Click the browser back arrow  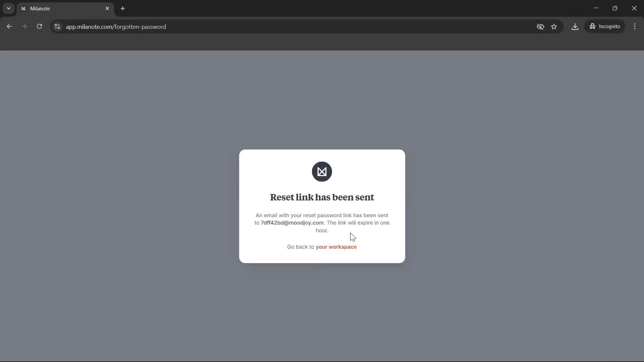(x=9, y=26)
